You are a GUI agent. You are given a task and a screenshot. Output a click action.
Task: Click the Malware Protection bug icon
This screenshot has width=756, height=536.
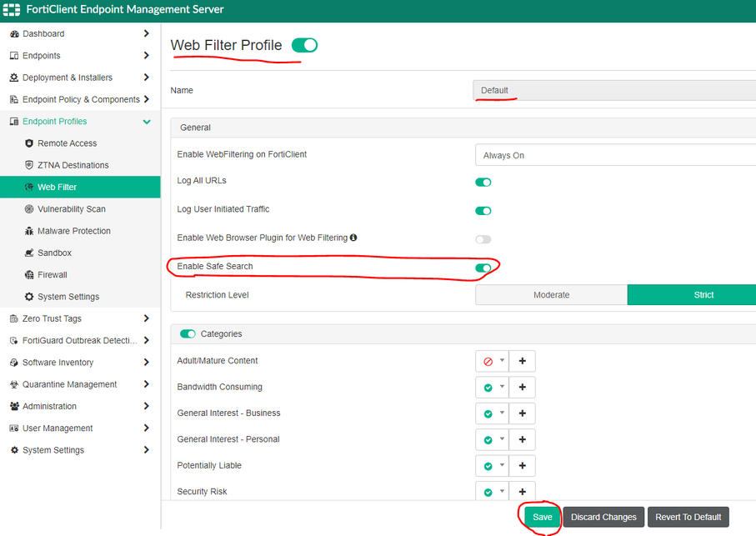point(30,231)
